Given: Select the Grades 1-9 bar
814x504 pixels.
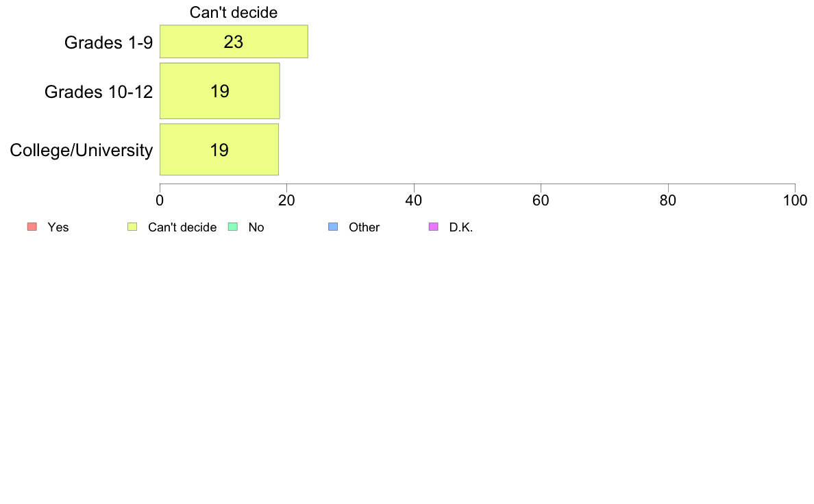Looking at the screenshot, I should click(234, 42).
